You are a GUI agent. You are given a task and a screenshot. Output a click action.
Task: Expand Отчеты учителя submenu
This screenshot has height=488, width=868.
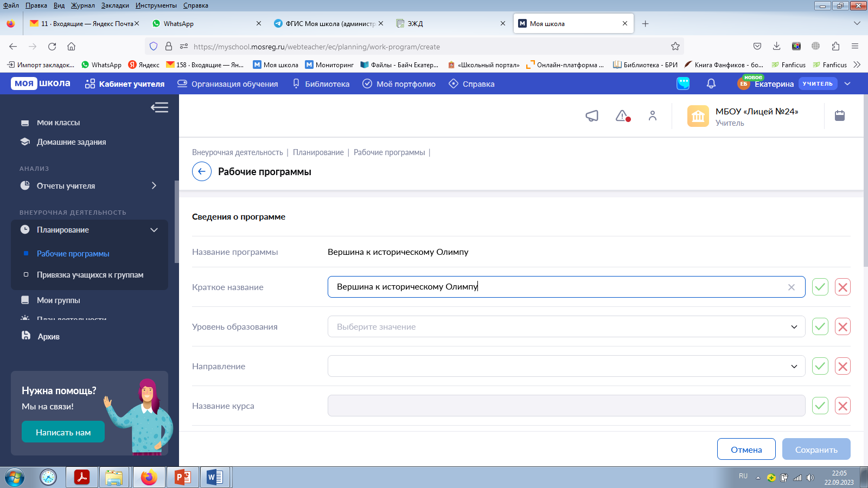click(154, 185)
